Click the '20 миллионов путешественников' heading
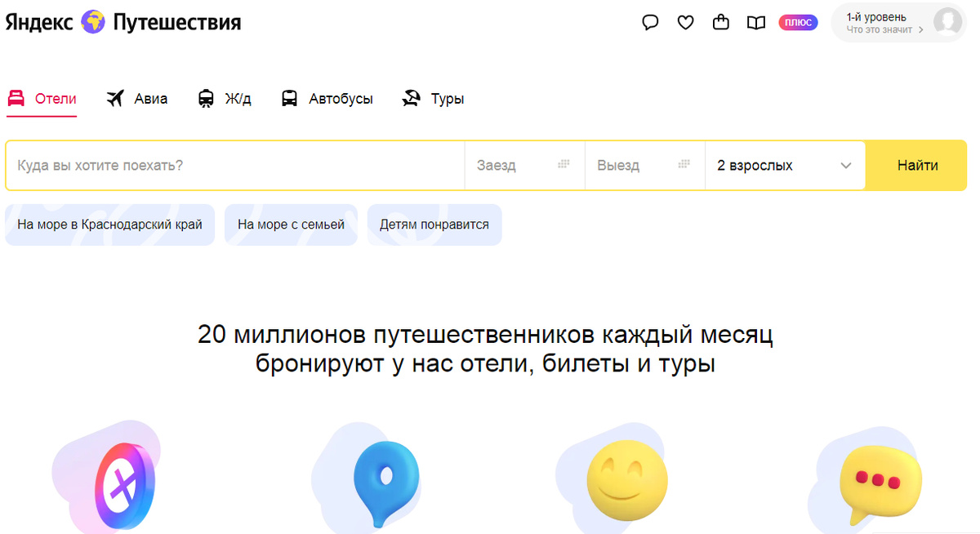This screenshot has width=980, height=534. (x=485, y=349)
